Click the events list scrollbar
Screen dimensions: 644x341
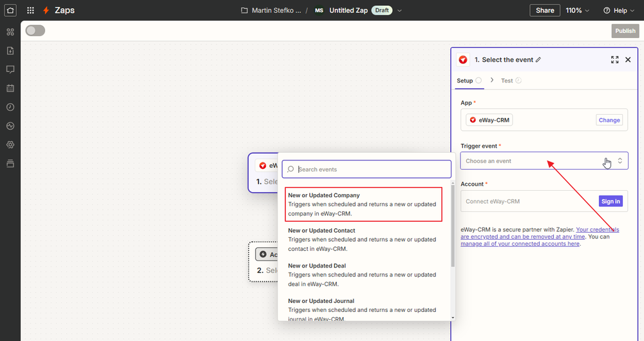coord(453,226)
